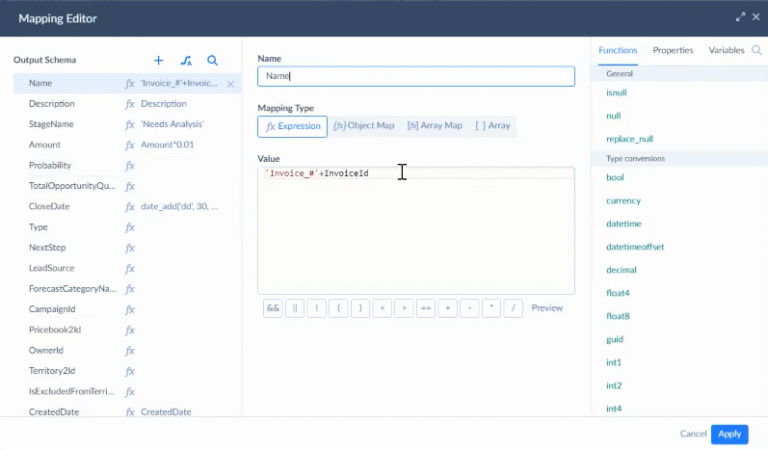Search functions with the magnifier icon
768x450 pixels.
coord(756,50)
